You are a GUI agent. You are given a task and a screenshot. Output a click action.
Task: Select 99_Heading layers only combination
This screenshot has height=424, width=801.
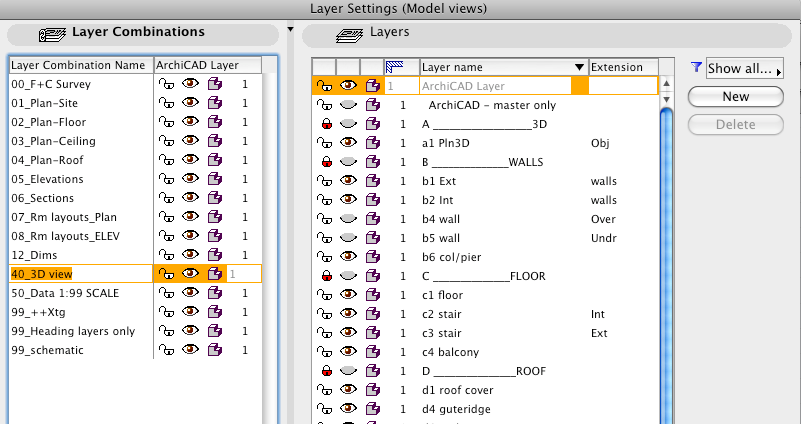73,331
